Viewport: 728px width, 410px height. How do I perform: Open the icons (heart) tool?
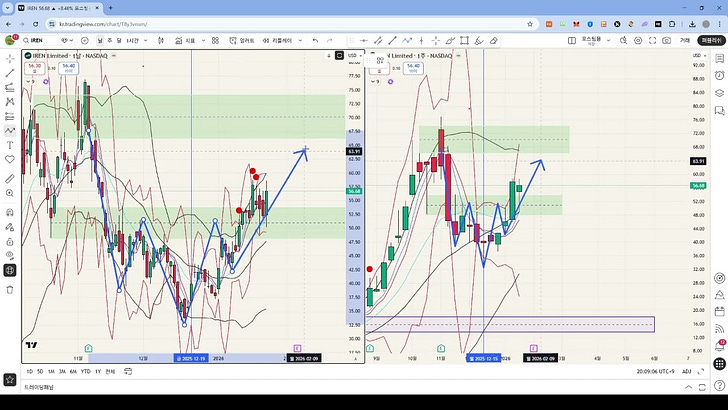[x=10, y=159]
